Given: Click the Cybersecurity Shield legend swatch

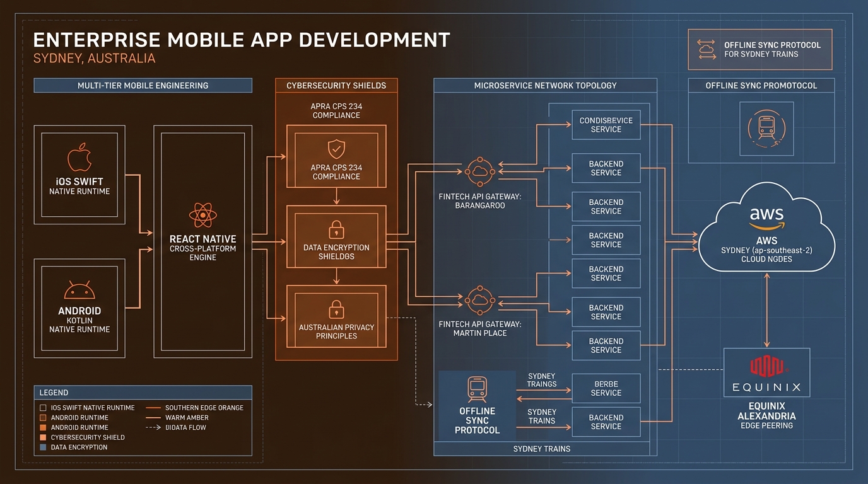Looking at the screenshot, I should coord(43,437).
